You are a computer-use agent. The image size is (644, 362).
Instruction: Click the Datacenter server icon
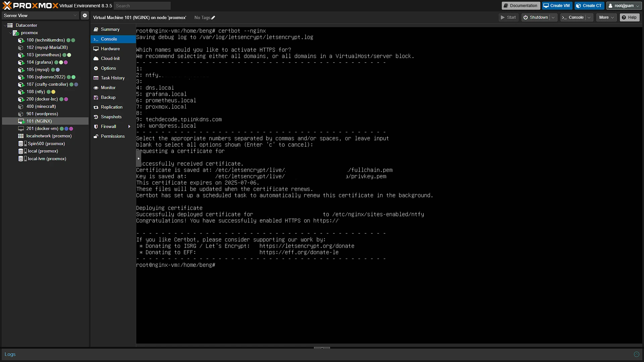tap(10, 25)
